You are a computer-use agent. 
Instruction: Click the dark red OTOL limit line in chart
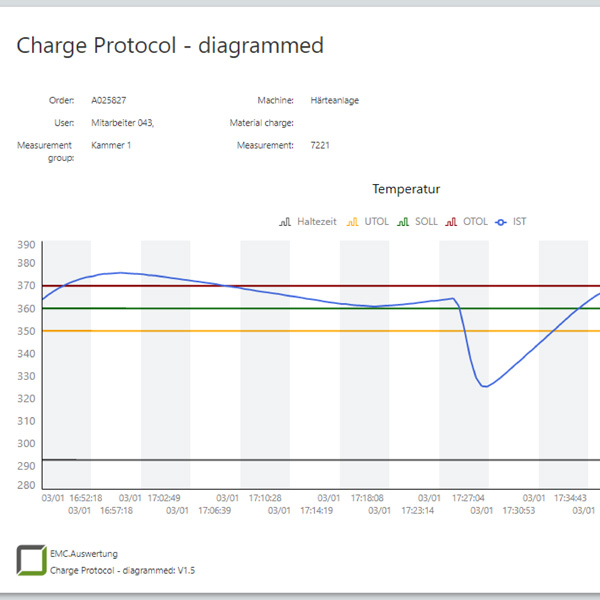click(300, 286)
